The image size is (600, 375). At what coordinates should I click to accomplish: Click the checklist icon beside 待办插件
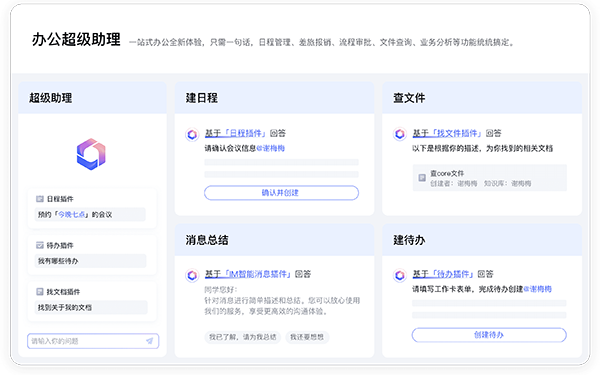point(39,245)
